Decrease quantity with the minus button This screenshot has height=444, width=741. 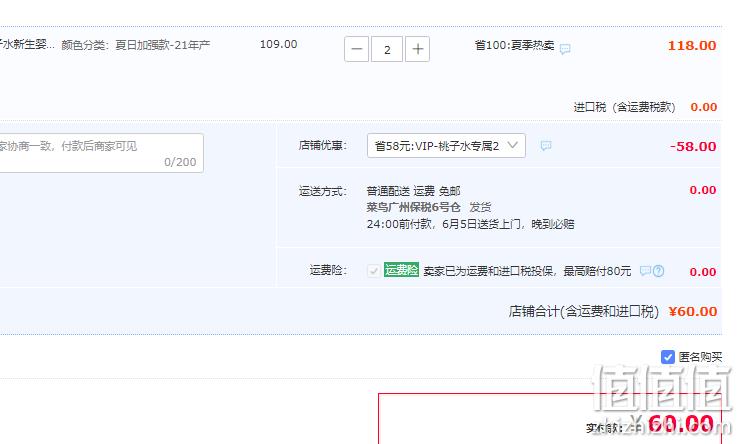(x=356, y=49)
